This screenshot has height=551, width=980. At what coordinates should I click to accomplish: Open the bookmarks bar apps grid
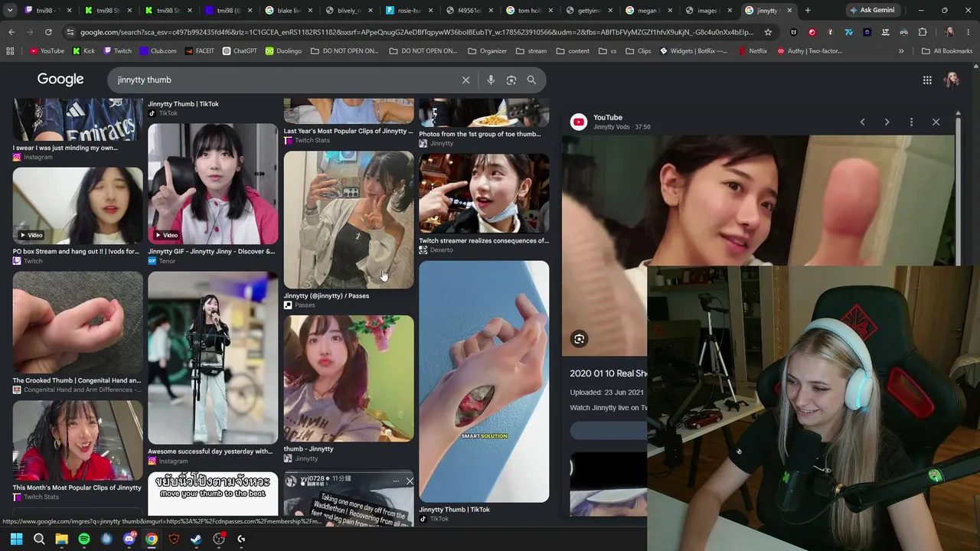pos(10,51)
